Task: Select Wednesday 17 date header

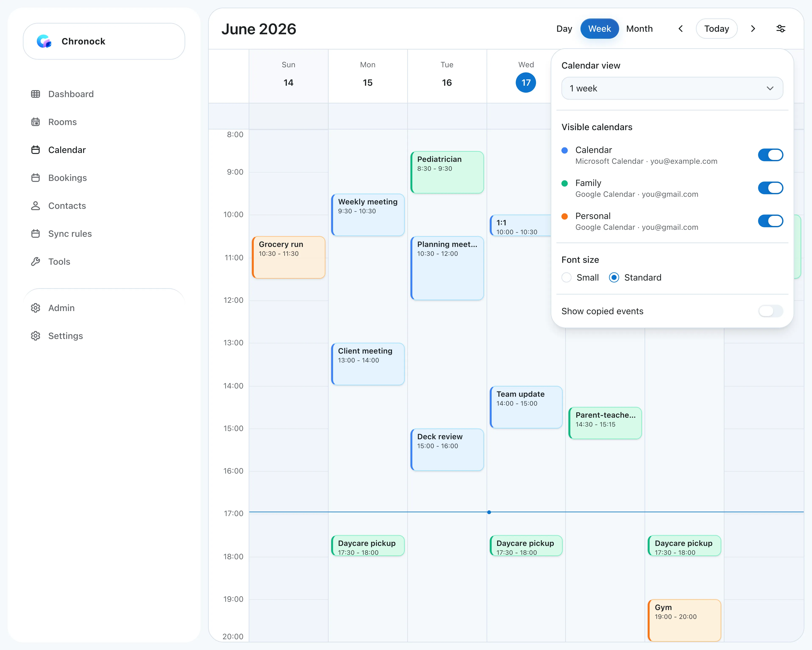Action: tap(526, 83)
